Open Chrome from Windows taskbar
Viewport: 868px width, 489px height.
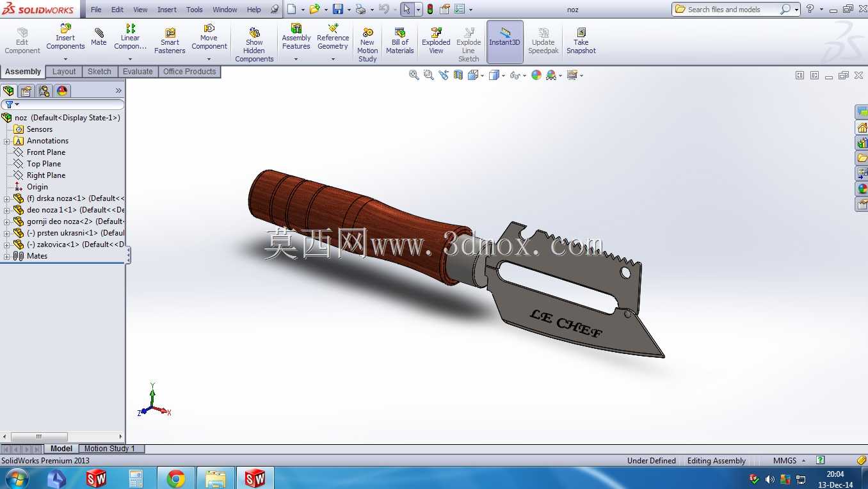[x=176, y=478]
